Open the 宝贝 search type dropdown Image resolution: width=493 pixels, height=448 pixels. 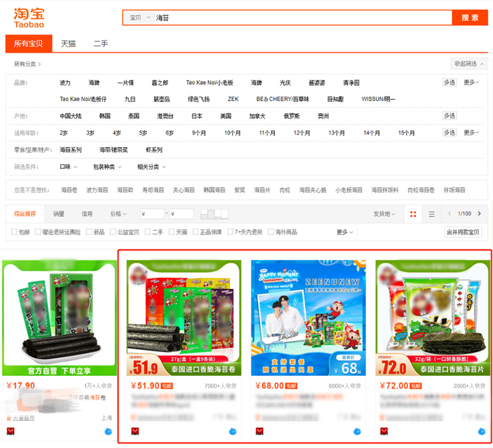click(139, 18)
